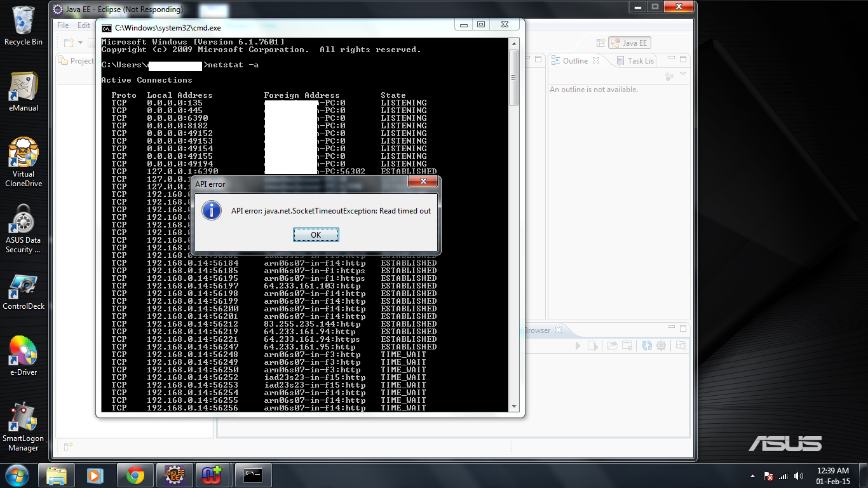This screenshot has height=488, width=868.
Task: Show hidden system tray icons arrow
Action: (x=753, y=476)
